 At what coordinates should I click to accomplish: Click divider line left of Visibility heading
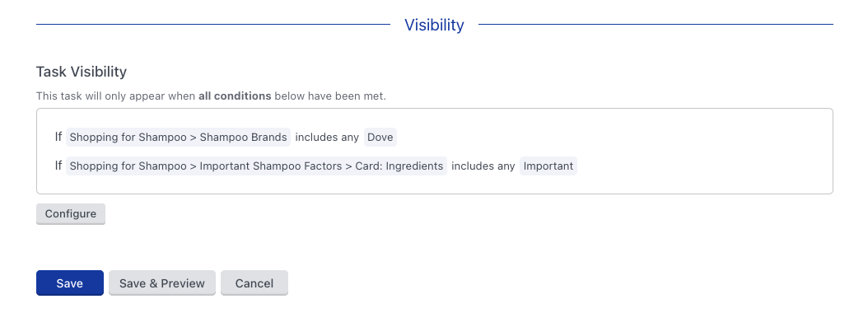point(213,25)
